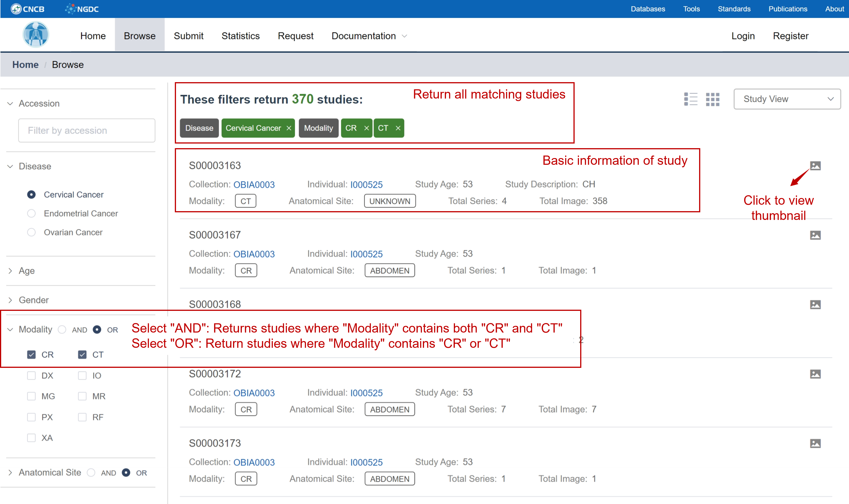
Task: View thumbnail for study S00003163
Action: [815, 166]
